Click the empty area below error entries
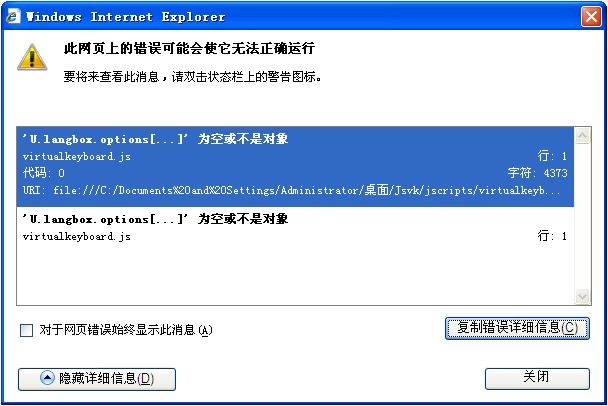Viewport: 608px width, 406px height. coord(295,275)
